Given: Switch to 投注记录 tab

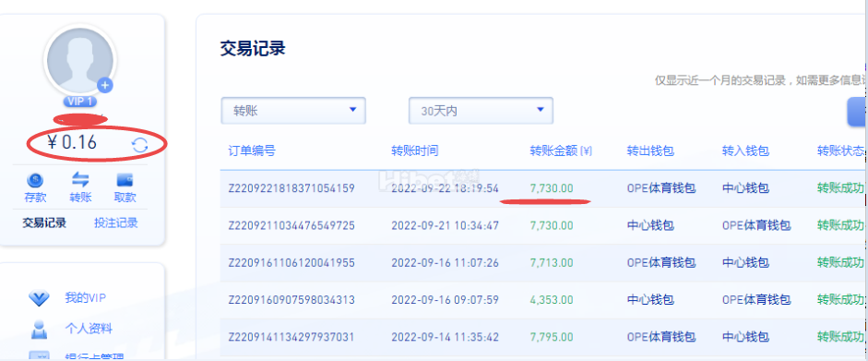Looking at the screenshot, I should point(115,223).
